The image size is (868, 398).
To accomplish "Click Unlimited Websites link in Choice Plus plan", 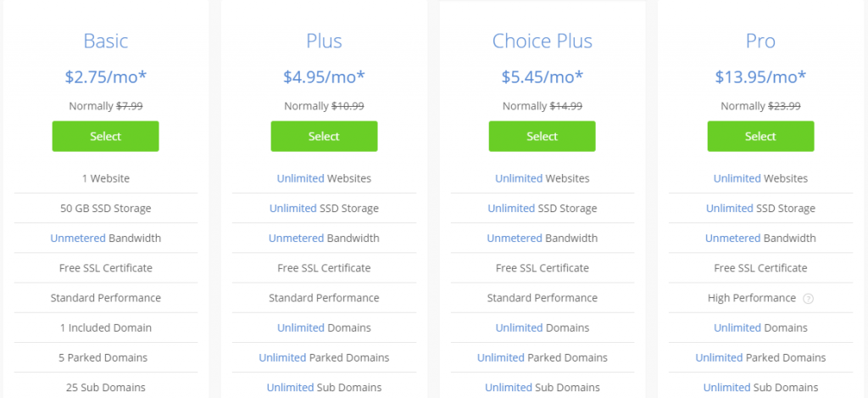I will (x=519, y=179).
